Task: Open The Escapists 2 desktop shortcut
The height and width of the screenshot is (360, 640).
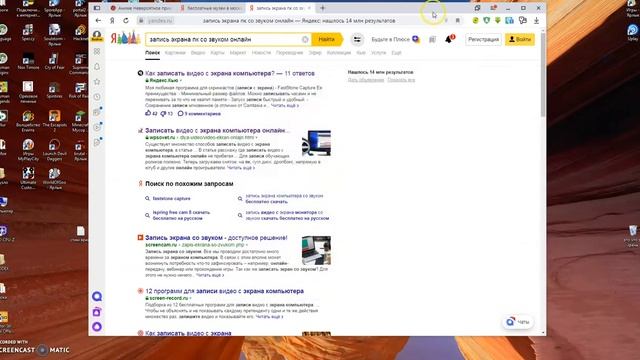Action: pos(54,121)
